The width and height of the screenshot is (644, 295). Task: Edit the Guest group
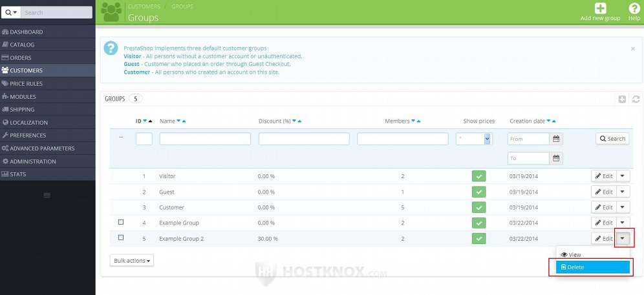point(604,192)
